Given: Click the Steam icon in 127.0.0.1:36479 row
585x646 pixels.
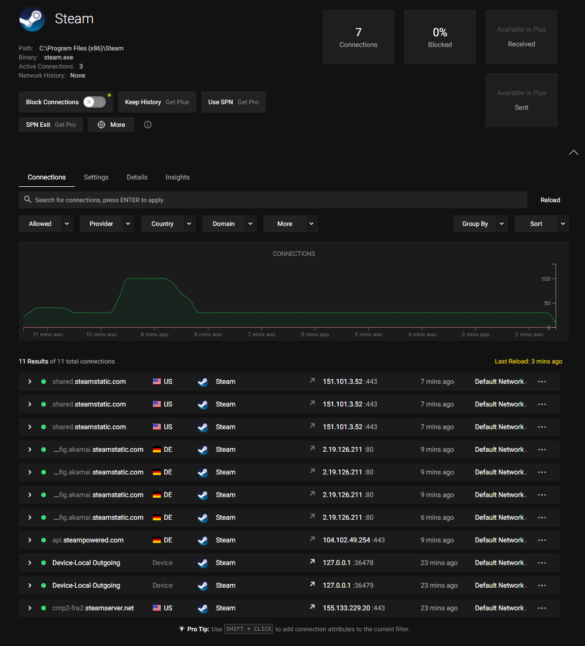Looking at the screenshot, I should (x=203, y=586).
